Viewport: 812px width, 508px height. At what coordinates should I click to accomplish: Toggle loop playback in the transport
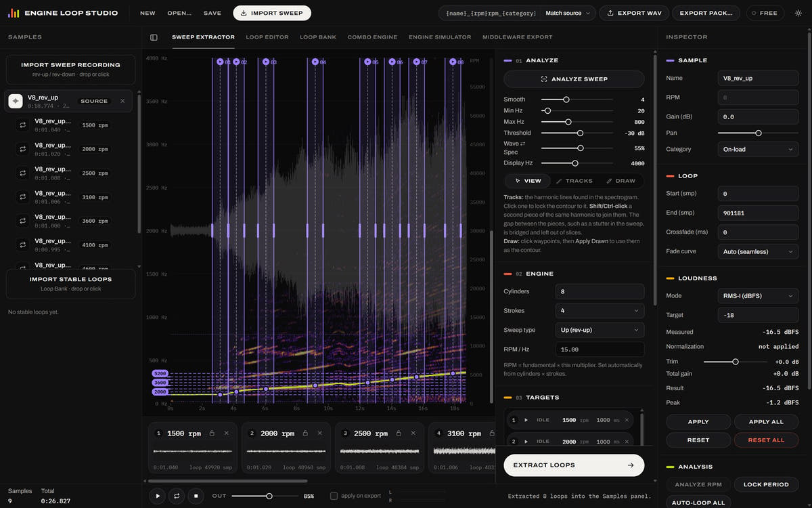pos(177,496)
